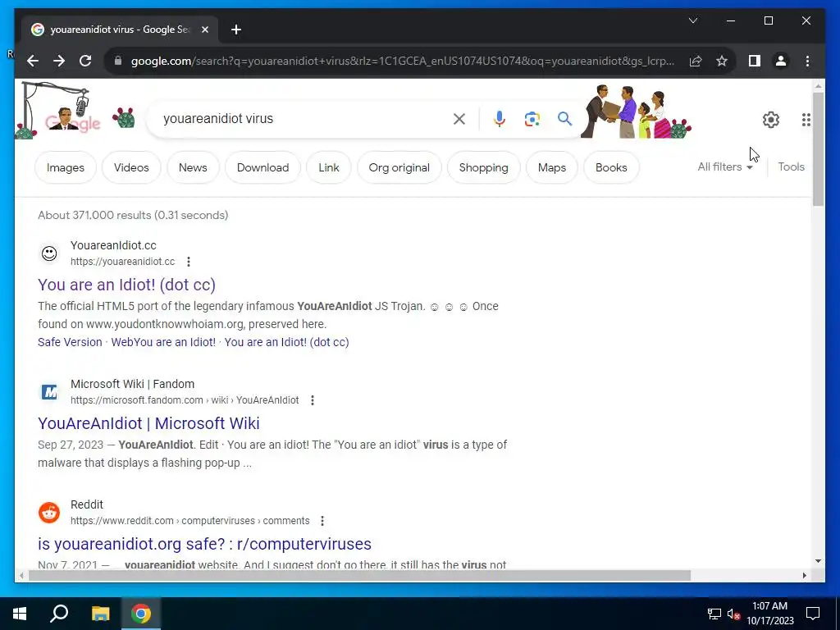Open more options for YouareanIdiot.cc result
The height and width of the screenshot is (630, 840).
(x=188, y=262)
